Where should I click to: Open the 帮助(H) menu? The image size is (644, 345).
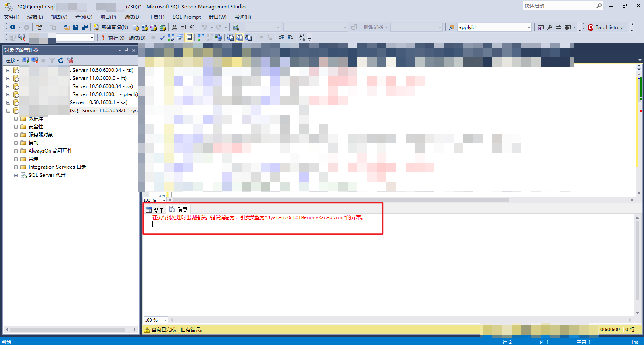243,17
